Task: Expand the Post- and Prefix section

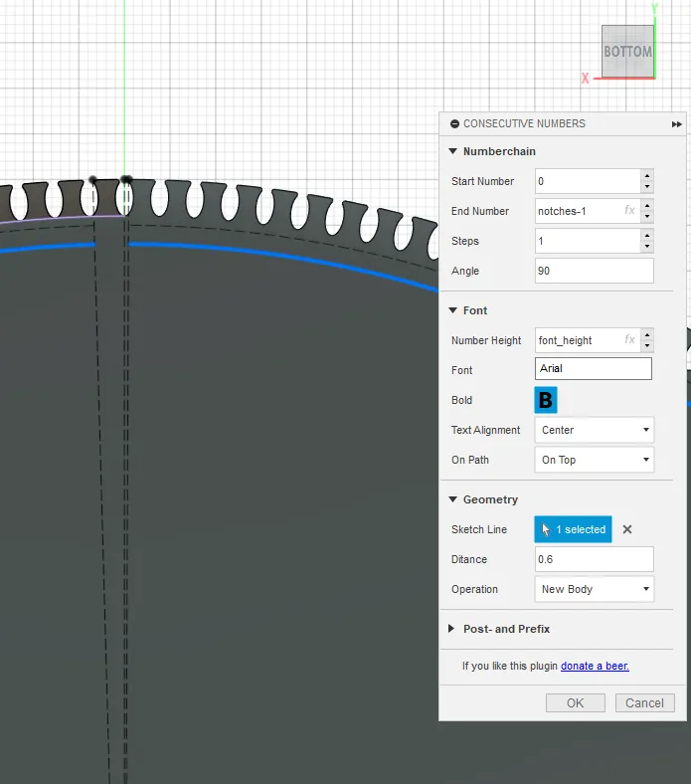Action: (451, 629)
